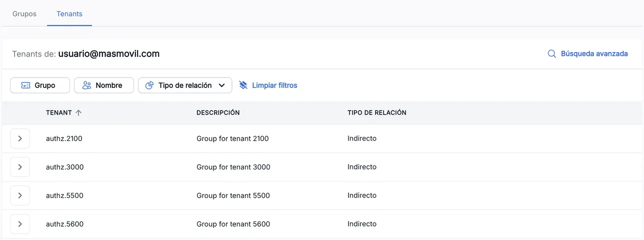Viewport: 644px width, 240px height.
Task: Expand the authz.3000 row
Action: pos(20,167)
